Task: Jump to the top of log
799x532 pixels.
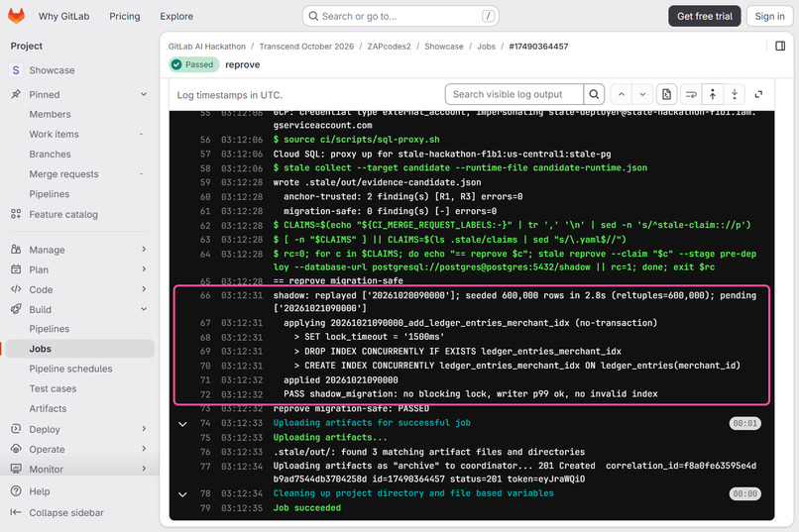Action: (x=713, y=94)
